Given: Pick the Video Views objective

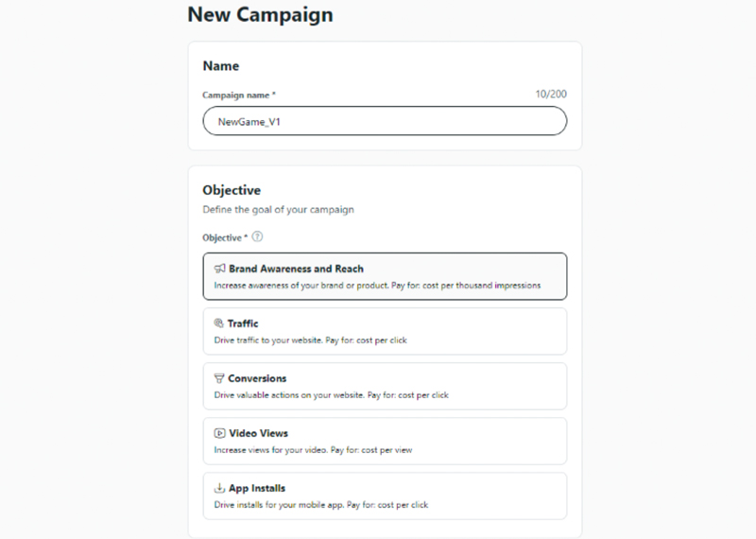Looking at the screenshot, I should tap(385, 441).
